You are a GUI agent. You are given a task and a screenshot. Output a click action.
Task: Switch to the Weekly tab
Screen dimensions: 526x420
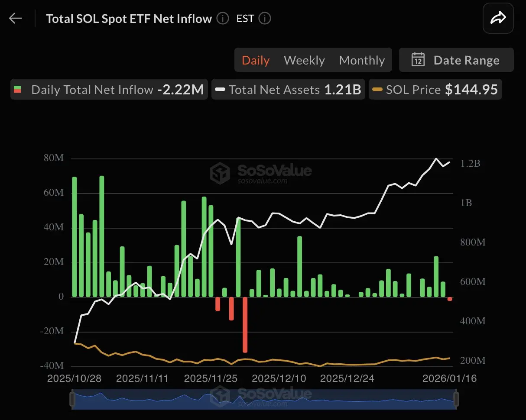point(304,60)
